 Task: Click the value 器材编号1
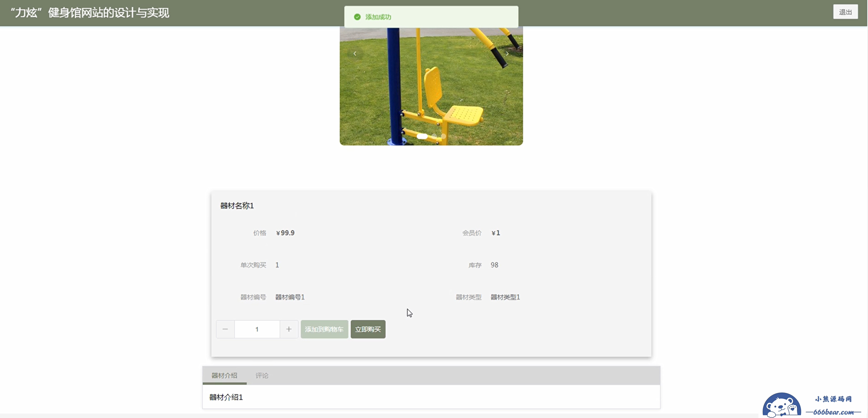(290, 297)
